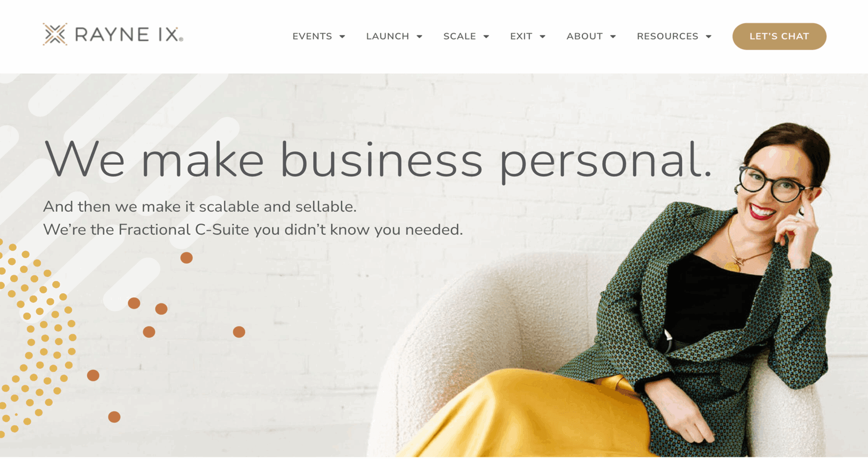868x459 pixels.
Task: Open the Scale menu item
Action: 459,36
